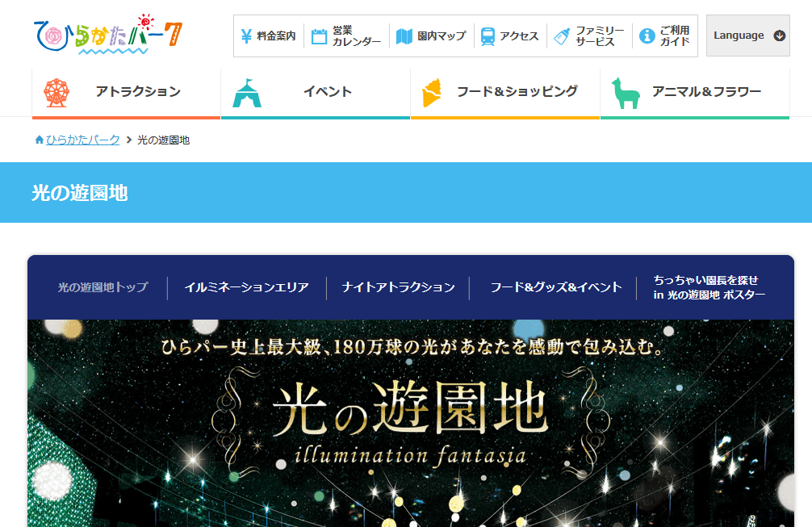Switch to イルミネーションエリア tab
Viewport: 812px width, 527px height.
pyautogui.click(x=246, y=287)
